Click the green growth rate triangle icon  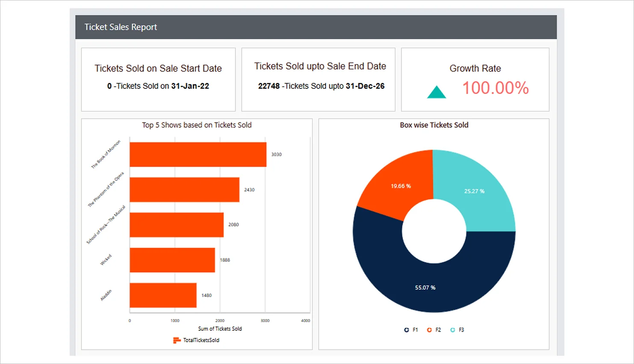[x=436, y=92]
